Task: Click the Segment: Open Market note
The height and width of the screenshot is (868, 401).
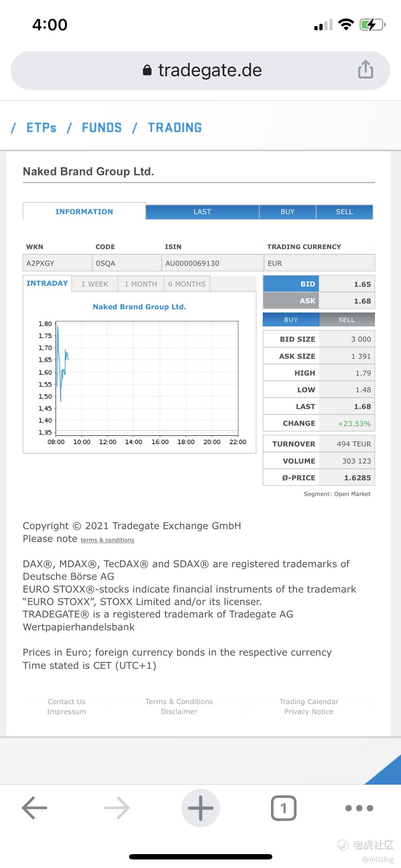Action: click(337, 494)
